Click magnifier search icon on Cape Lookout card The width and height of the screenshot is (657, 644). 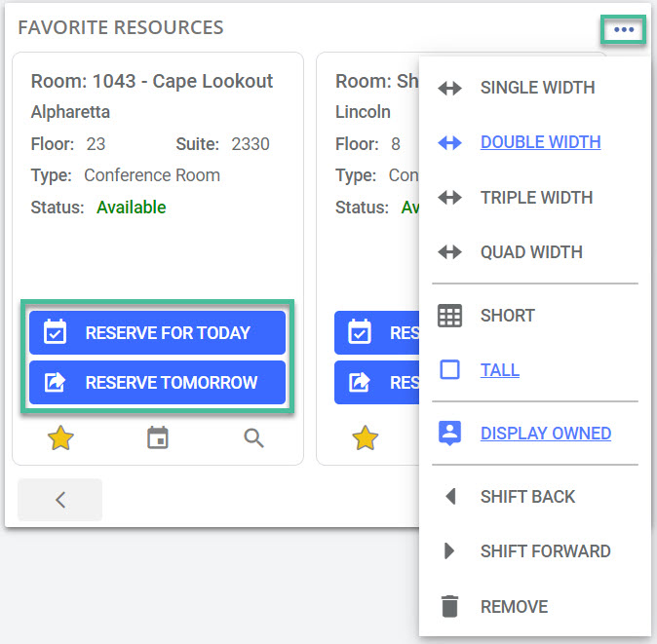click(x=253, y=438)
